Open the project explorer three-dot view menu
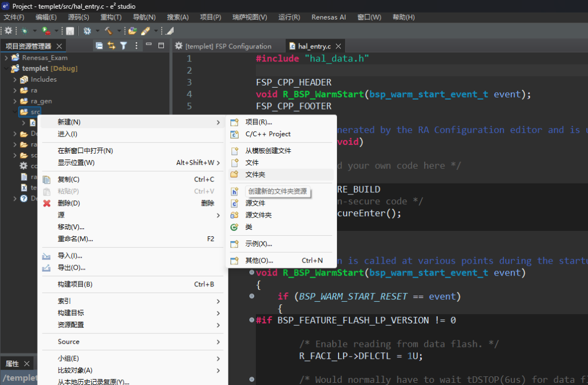The image size is (588, 385). click(137, 46)
